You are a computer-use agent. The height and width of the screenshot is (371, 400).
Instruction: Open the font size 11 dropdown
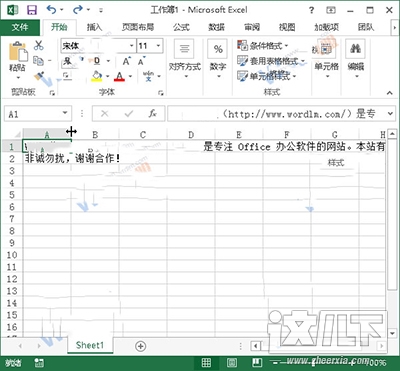(x=158, y=46)
